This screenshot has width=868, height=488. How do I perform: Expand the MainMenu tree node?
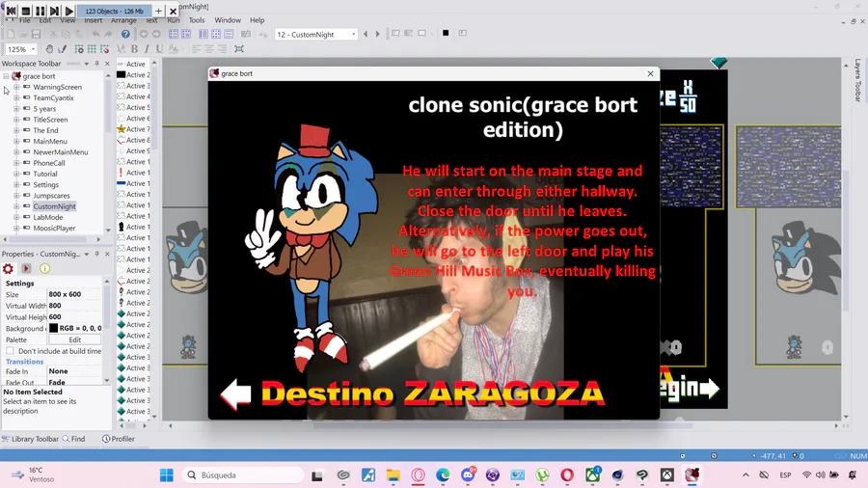point(16,141)
